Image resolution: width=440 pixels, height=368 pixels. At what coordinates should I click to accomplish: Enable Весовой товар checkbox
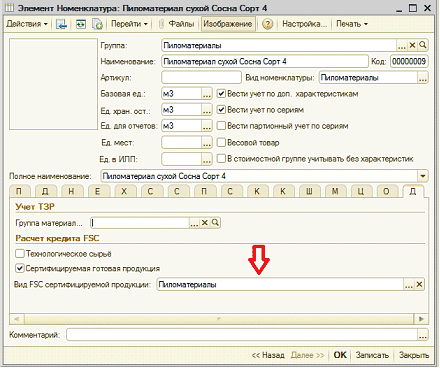tap(221, 142)
